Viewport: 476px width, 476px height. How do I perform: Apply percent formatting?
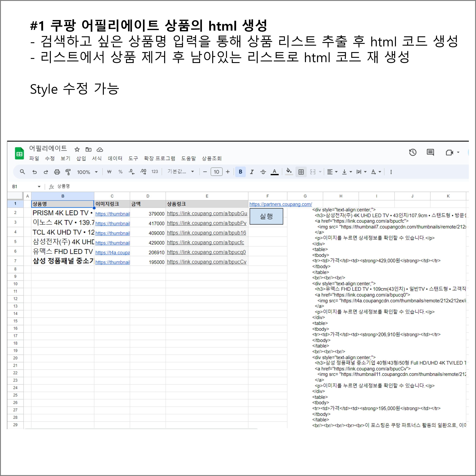120,172
